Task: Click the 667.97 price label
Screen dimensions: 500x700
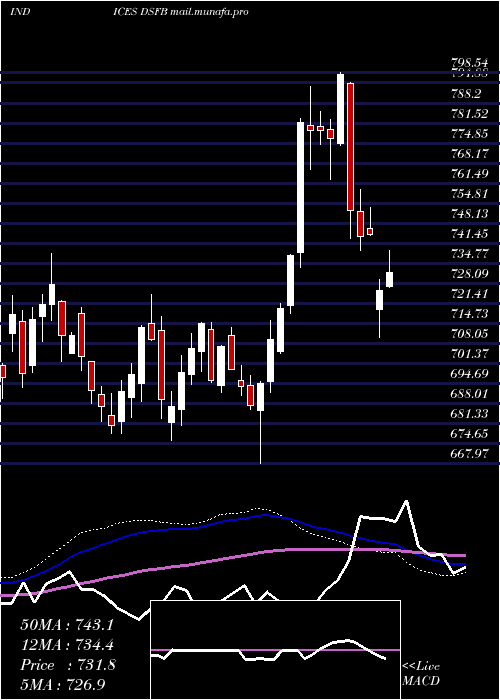Action: point(469,454)
